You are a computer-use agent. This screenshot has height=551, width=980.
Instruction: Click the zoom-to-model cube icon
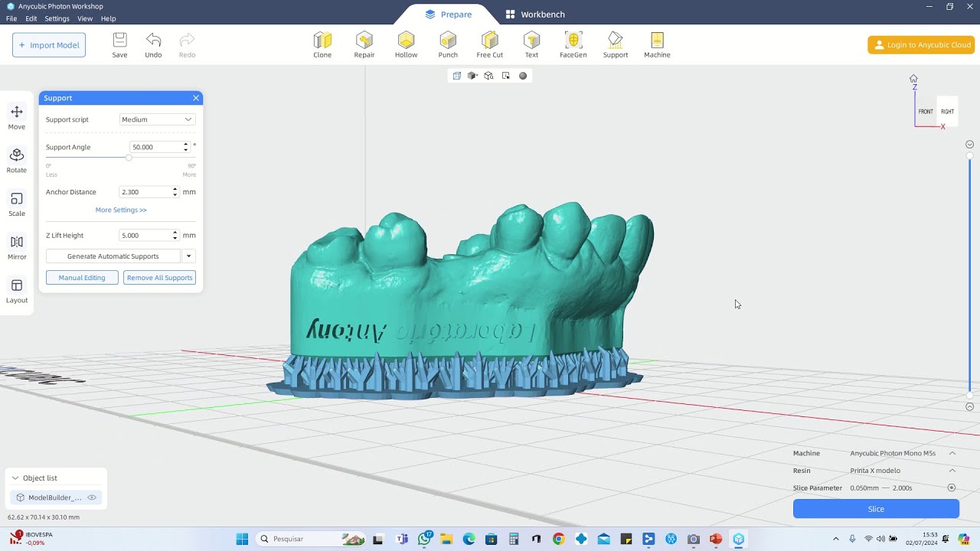click(489, 76)
